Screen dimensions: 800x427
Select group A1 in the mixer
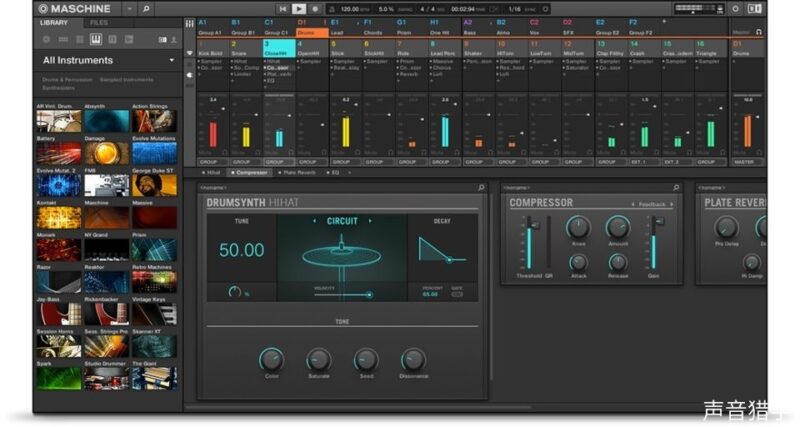pos(213,28)
